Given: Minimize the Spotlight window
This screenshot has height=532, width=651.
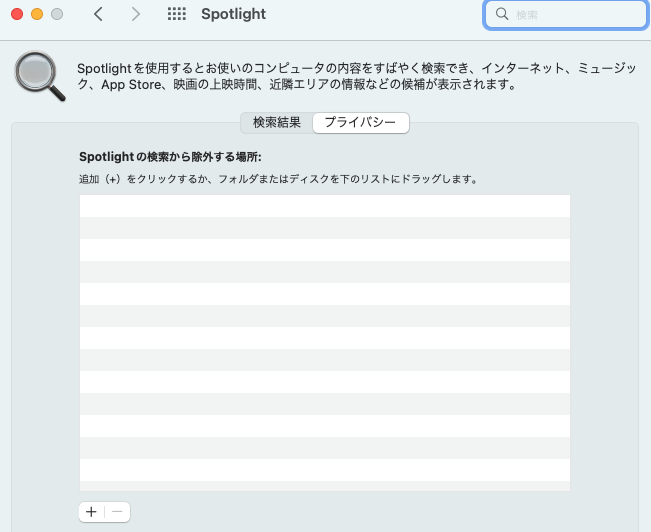Looking at the screenshot, I should point(37,14).
